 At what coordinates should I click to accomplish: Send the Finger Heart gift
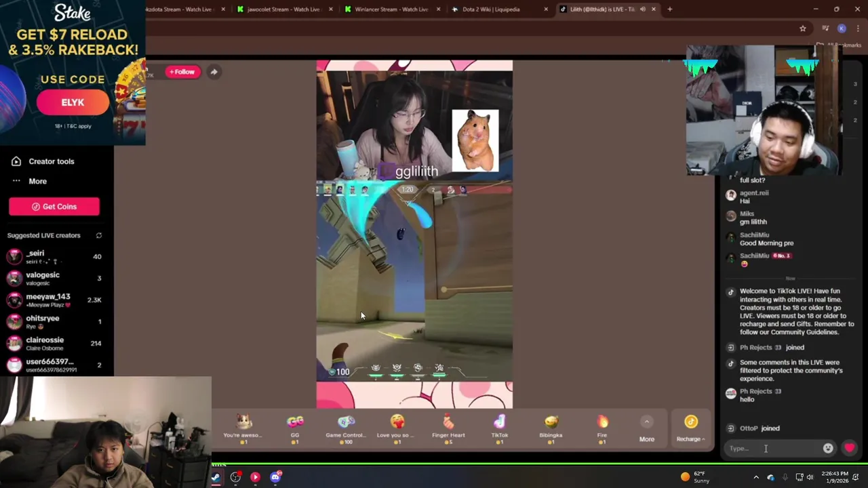[448, 429]
